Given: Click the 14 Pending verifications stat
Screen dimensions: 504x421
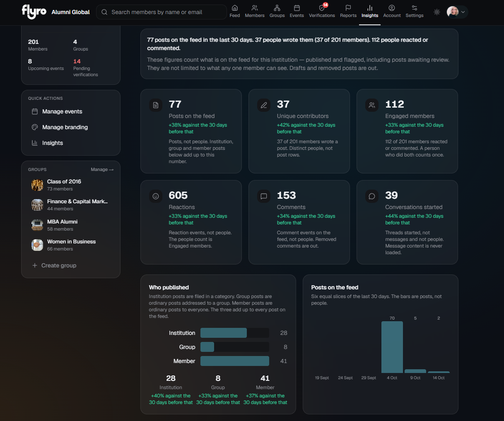Looking at the screenshot, I should click(85, 67).
